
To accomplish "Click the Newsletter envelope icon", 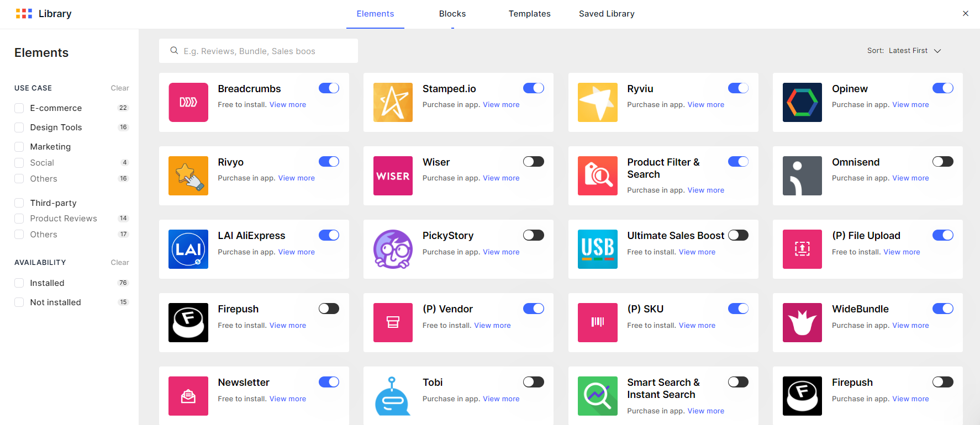I will click(x=188, y=396).
